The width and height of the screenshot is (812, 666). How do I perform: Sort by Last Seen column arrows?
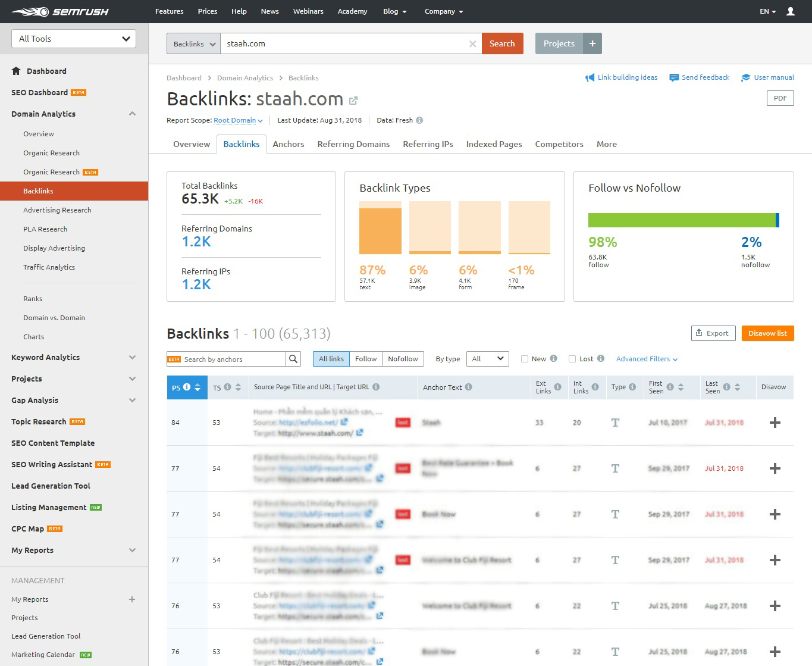click(738, 387)
